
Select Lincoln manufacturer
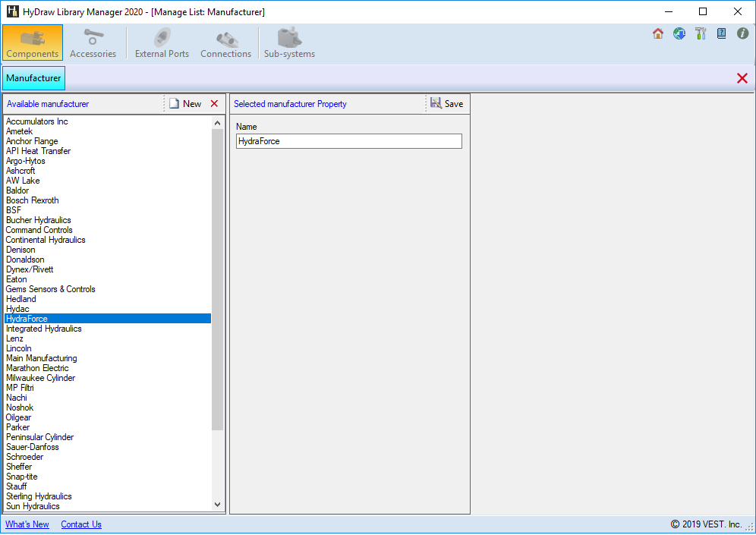pyautogui.click(x=108, y=348)
